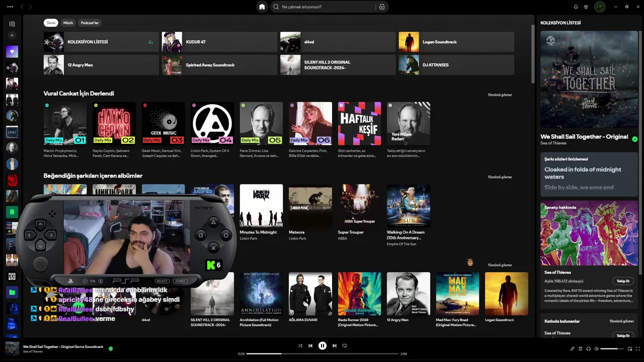Open the Vural Cankat İçin Derlendi heading

tap(78, 94)
